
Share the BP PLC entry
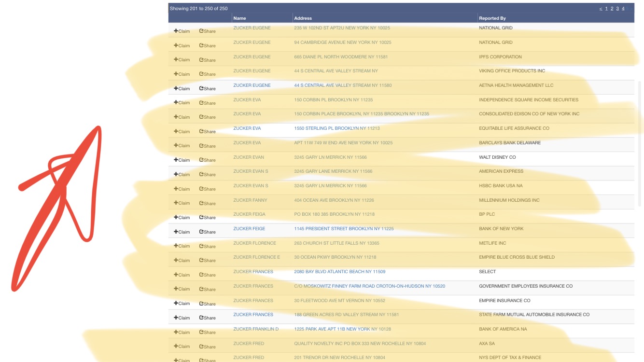click(208, 218)
